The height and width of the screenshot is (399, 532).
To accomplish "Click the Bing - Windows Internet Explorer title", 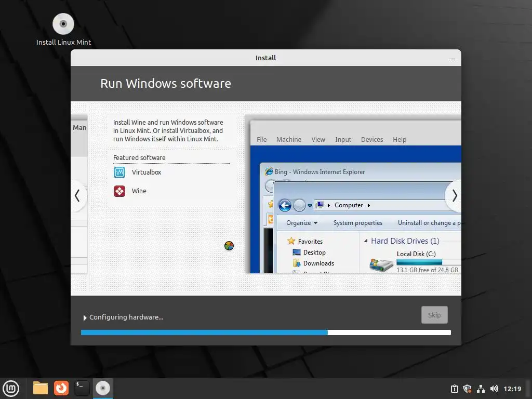I will 320,171.
